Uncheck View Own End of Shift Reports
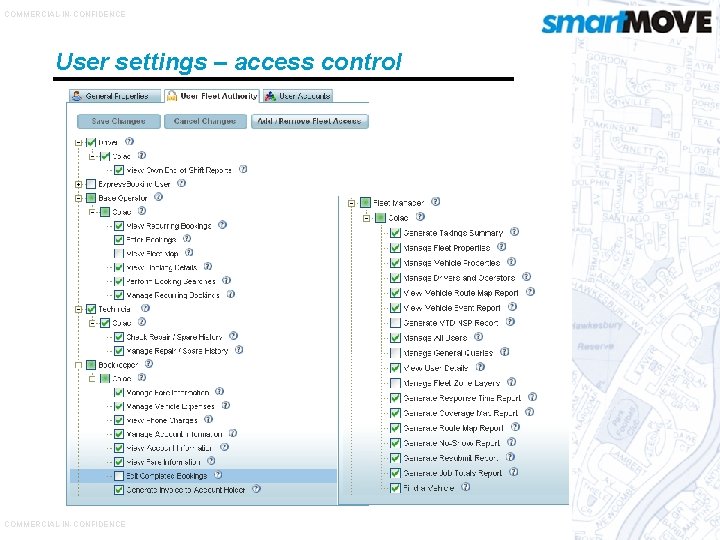The image size is (720, 540). 119,170
